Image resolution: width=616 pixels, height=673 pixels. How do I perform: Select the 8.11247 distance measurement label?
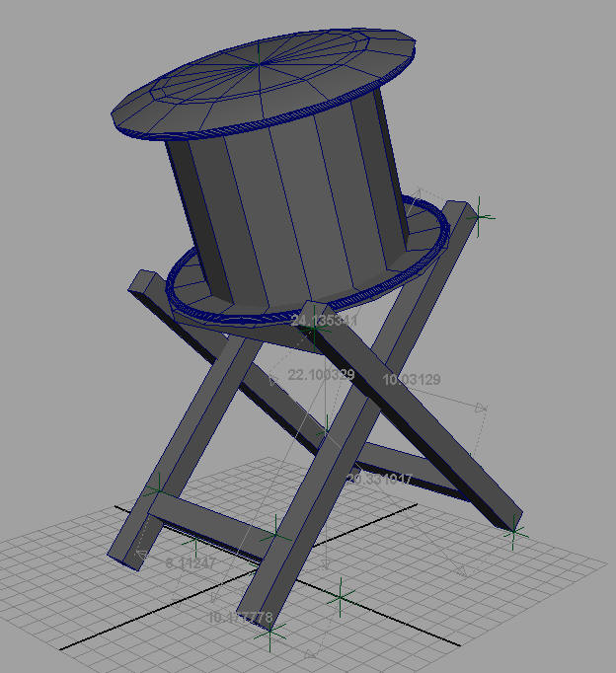191,562
